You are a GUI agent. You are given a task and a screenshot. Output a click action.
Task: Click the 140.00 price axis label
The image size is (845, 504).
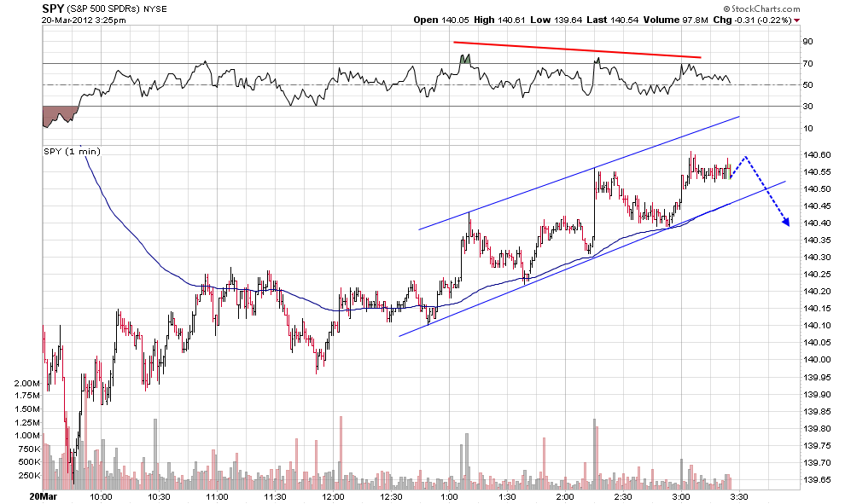(817, 360)
